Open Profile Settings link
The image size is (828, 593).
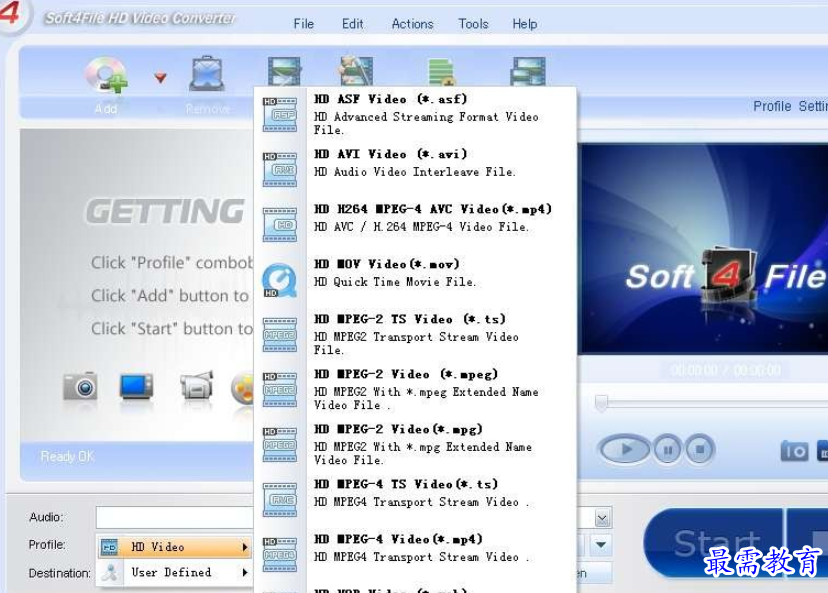(x=790, y=106)
